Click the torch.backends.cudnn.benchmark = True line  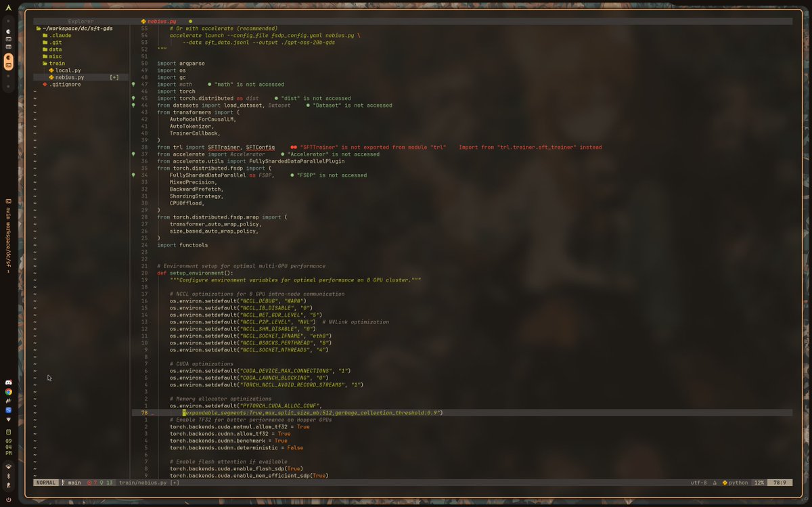pyautogui.click(x=229, y=441)
